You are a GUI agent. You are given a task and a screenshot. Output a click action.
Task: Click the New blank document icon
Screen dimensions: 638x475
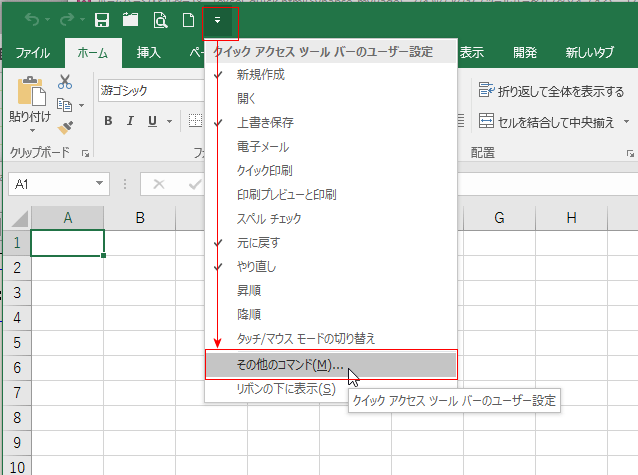[188, 20]
